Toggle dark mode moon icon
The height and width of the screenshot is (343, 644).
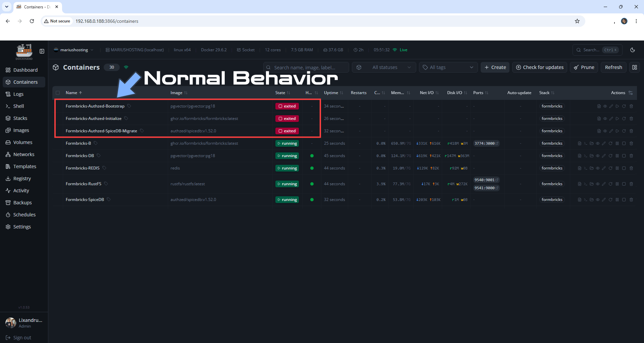click(633, 50)
